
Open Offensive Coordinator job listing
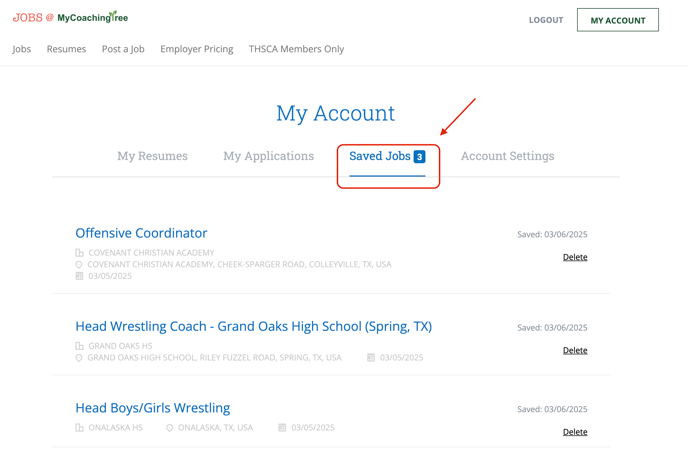pyautogui.click(x=141, y=233)
